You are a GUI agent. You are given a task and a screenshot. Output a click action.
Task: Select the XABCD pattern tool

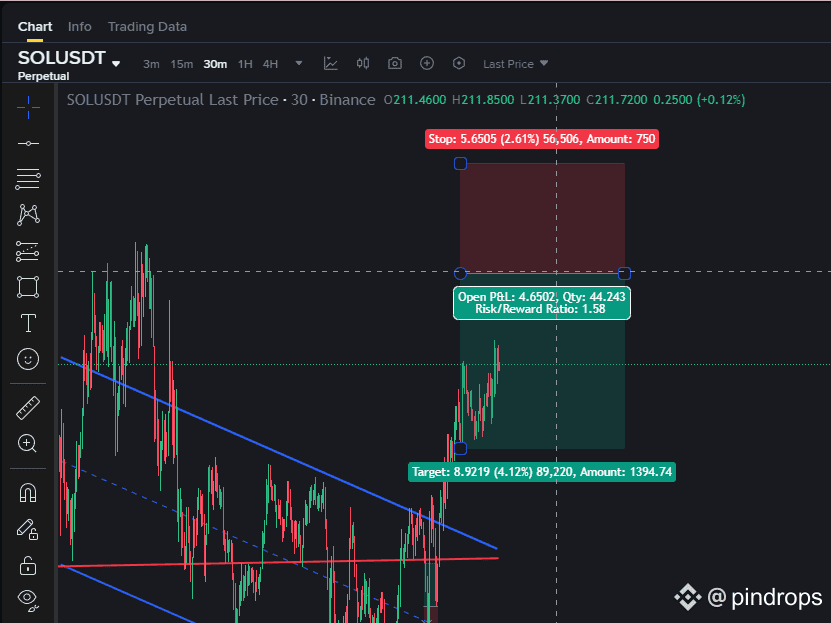[28, 215]
